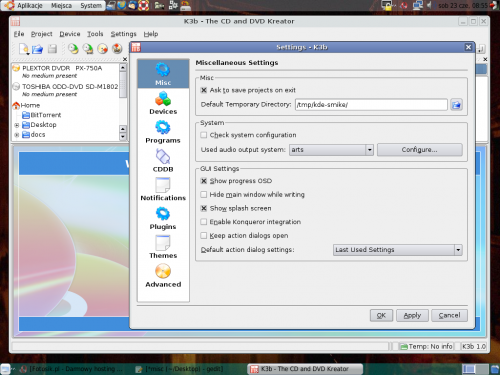Viewport: 500px width, 375px height.
Task: Enable Keep action dialogs open
Action: pos(204,236)
